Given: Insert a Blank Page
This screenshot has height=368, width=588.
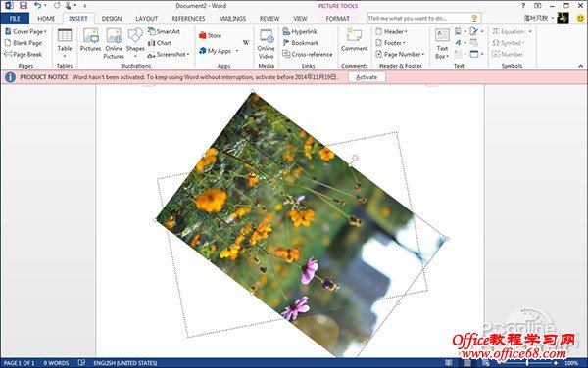Looking at the screenshot, I should 24,43.
